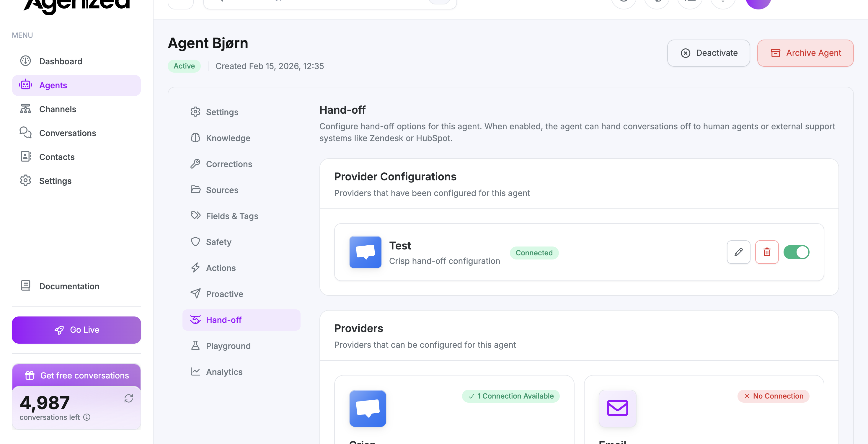This screenshot has height=444, width=868.
Task: Click the Go Live button
Action: point(76,330)
